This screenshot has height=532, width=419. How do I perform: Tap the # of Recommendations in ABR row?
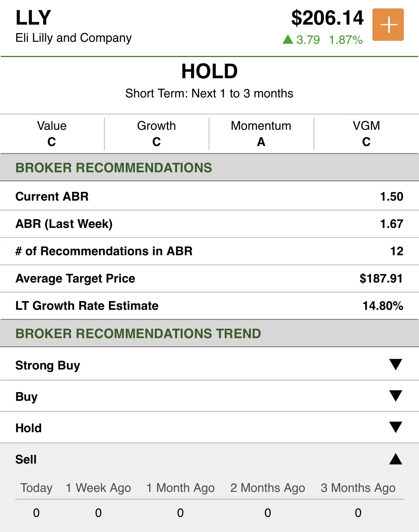coord(209,251)
